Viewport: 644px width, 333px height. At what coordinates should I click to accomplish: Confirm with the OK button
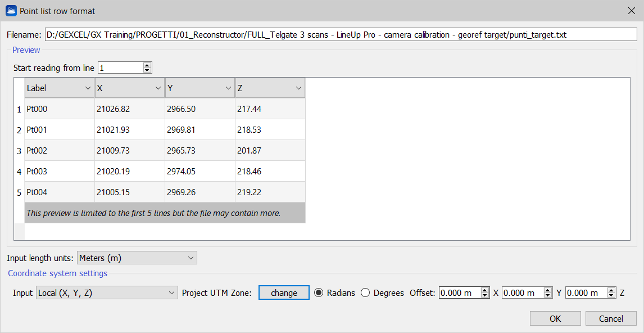(x=555, y=319)
